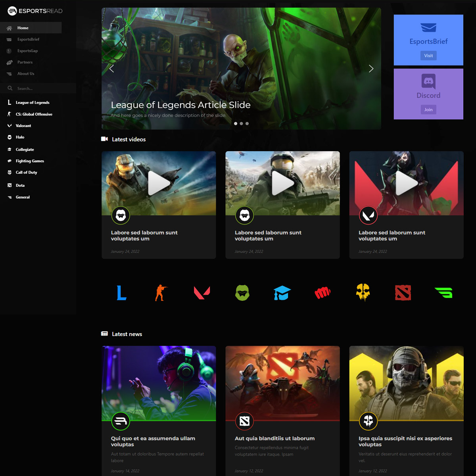This screenshot has height=476, width=476.
Task: Open the green Halo helmet icon
Action: pos(242,293)
